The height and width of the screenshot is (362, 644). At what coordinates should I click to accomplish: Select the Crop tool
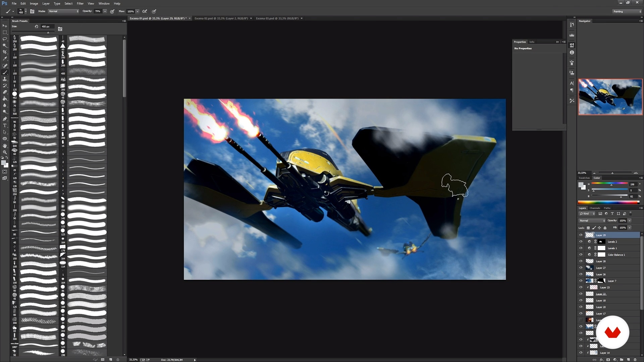(5, 52)
